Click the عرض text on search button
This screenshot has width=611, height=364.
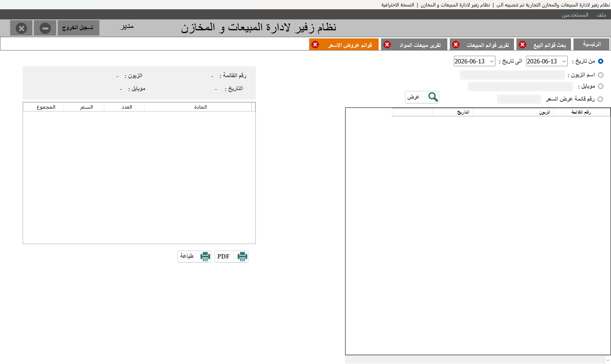coord(413,97)
